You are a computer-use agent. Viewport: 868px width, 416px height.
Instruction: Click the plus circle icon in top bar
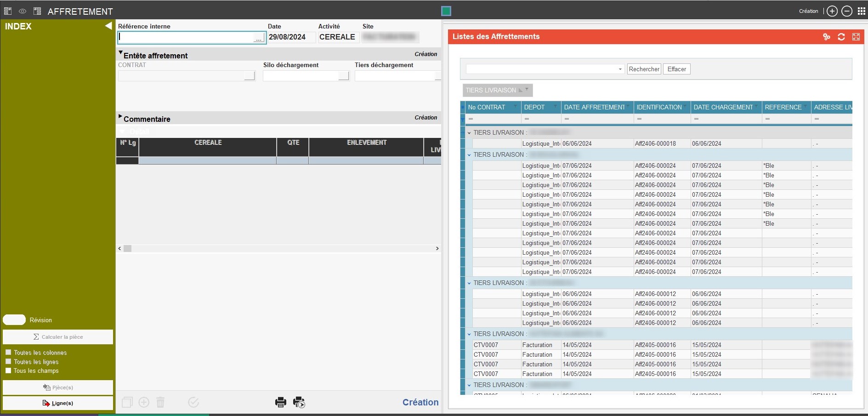832,11
